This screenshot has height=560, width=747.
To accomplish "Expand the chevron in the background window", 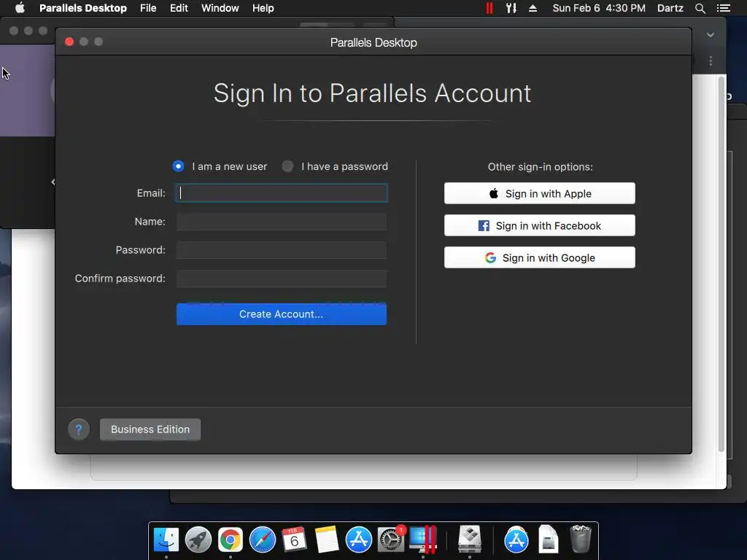I will (x=711, y=35).
